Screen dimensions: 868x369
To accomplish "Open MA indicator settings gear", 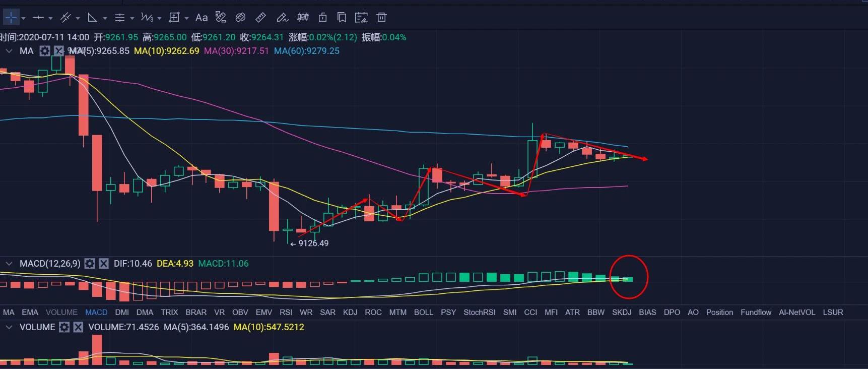I will (45, 51).
